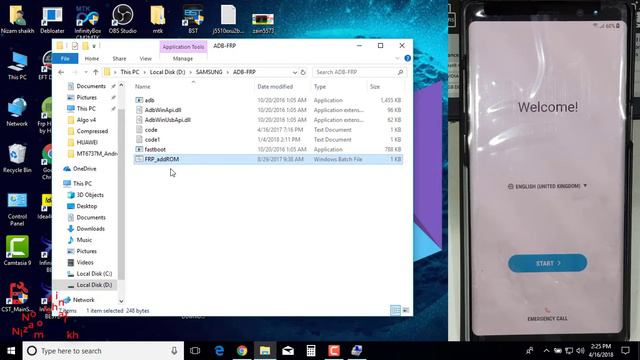
Task: Open phone language dropdown English (United Kingdom)
Action: point(547,186)
